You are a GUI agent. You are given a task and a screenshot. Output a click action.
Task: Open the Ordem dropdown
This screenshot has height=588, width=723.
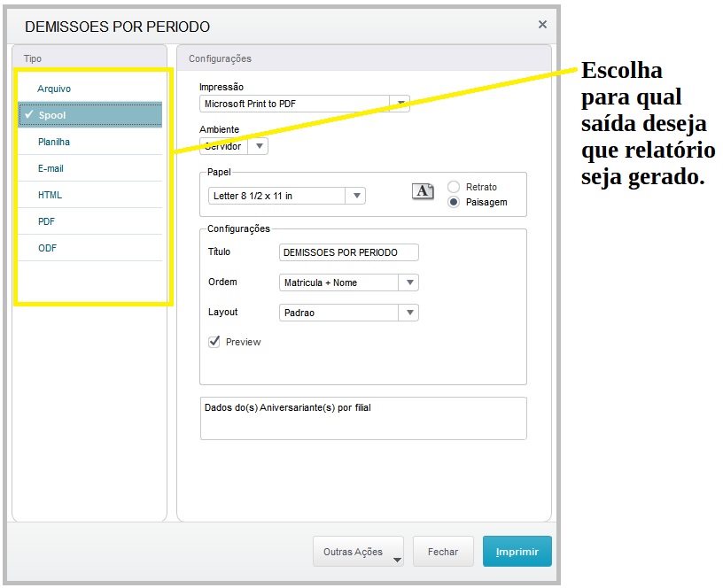click(x=408, y=282)
